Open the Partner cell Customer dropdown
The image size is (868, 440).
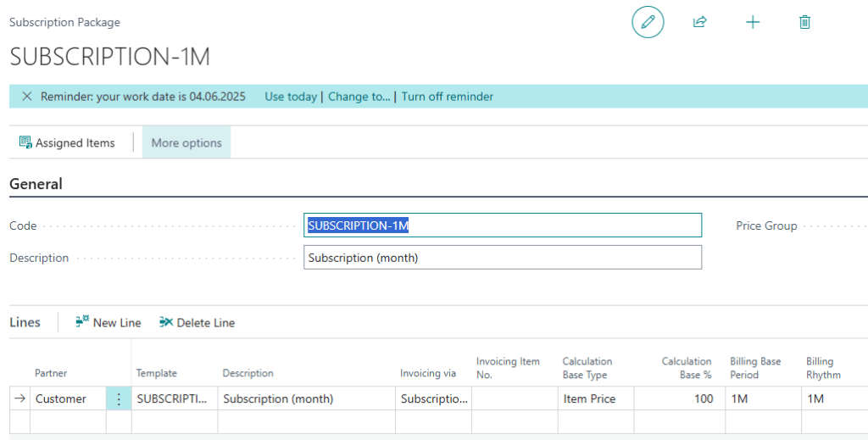click(x=68, y=399)
